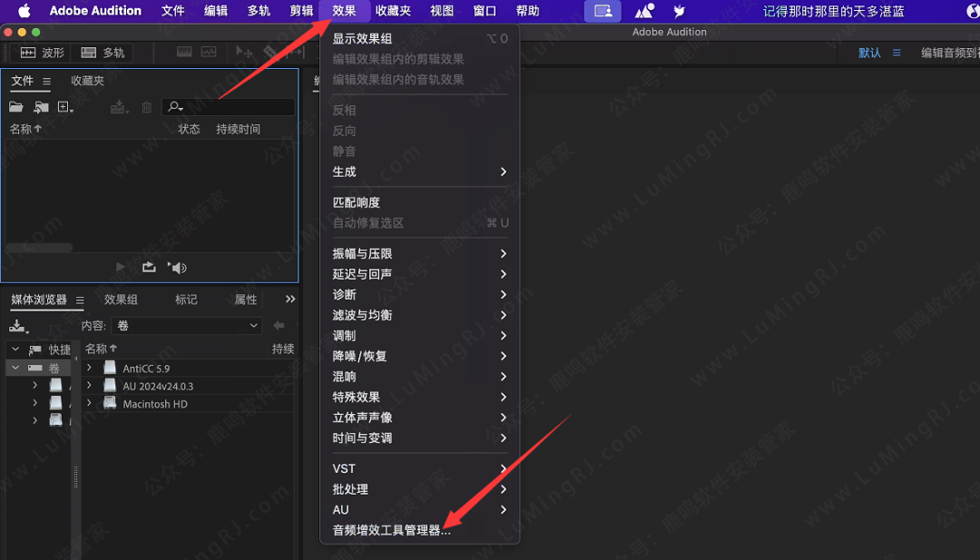Click the search magnifier in Files panel

pos(173,107)
